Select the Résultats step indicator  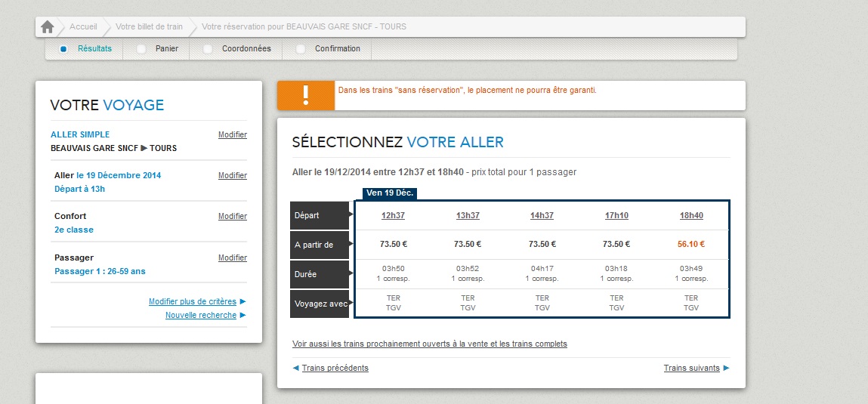tap(63, 48)
